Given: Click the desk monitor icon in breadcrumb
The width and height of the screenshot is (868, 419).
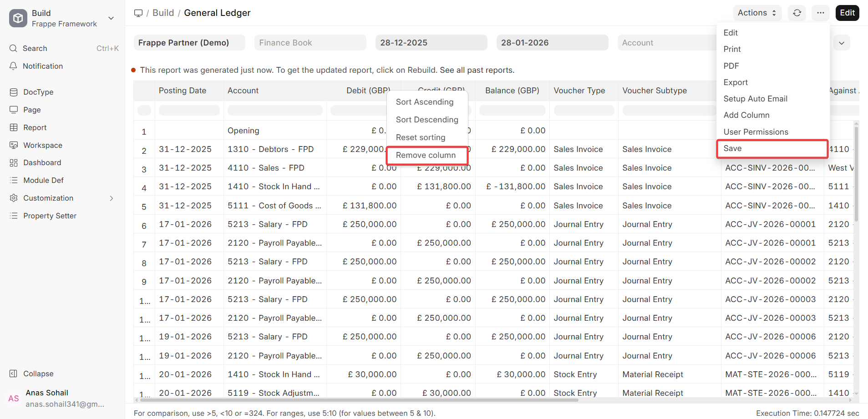Looking at the screenshot, I should tap(138, 13).
